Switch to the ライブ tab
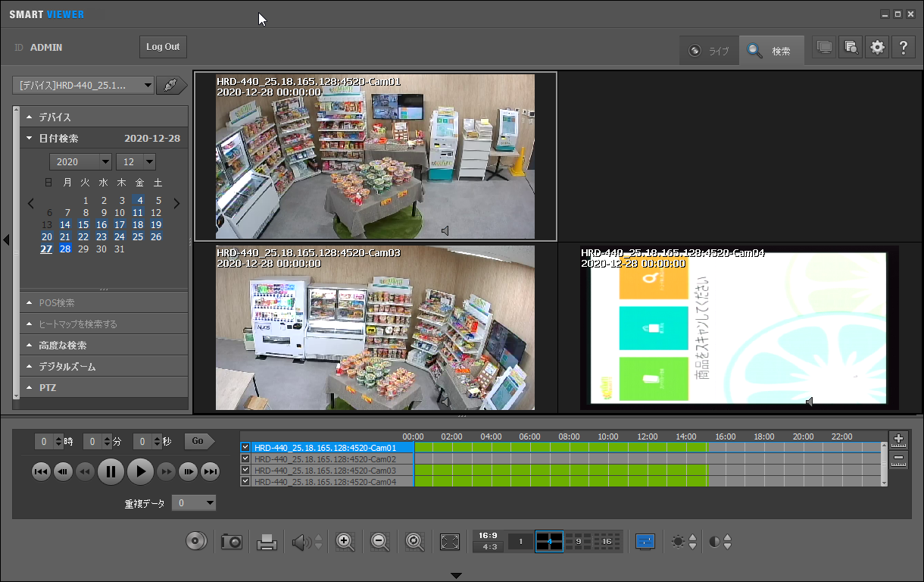924x582 pixels. tap(710, 51)
